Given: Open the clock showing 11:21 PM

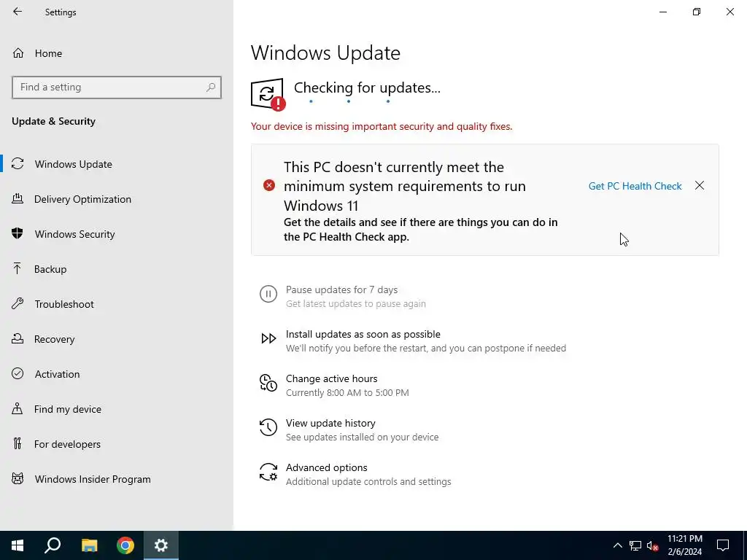Looking at the screenshot, I should tap(684, 545).
